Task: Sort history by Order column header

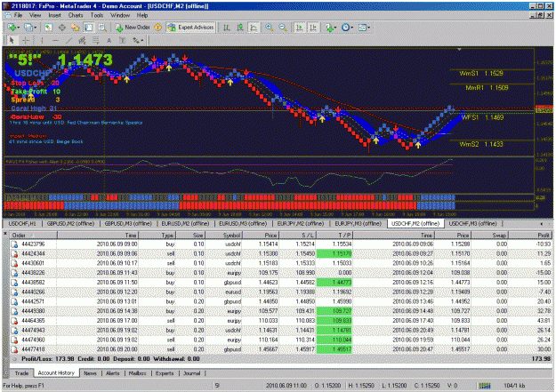Action: 33,235
